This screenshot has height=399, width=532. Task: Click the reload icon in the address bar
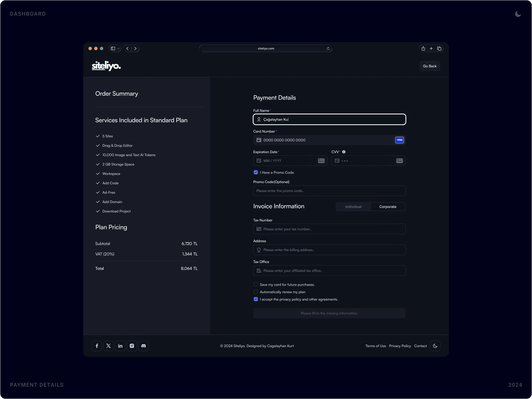(x=328, y=48)
